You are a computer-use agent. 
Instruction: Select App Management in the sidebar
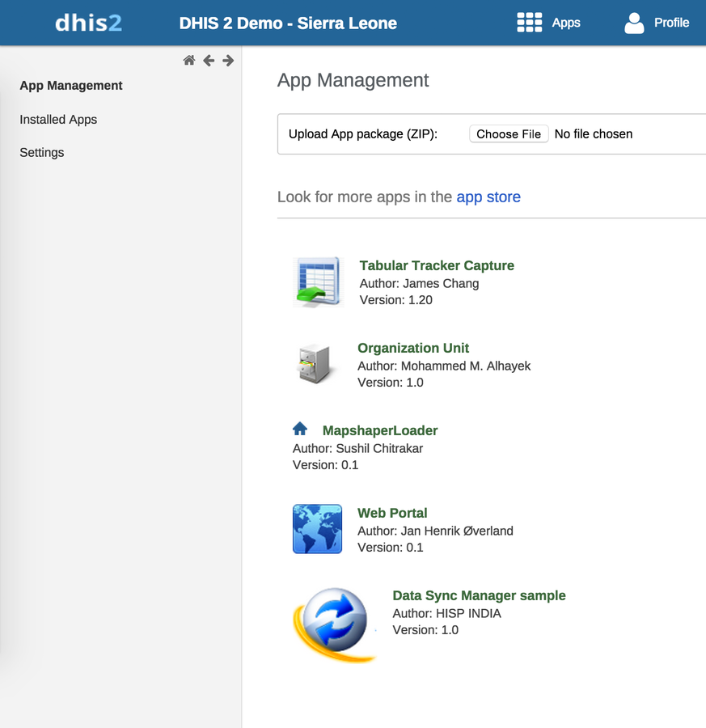pyautogui.click(x=71, y=86)
